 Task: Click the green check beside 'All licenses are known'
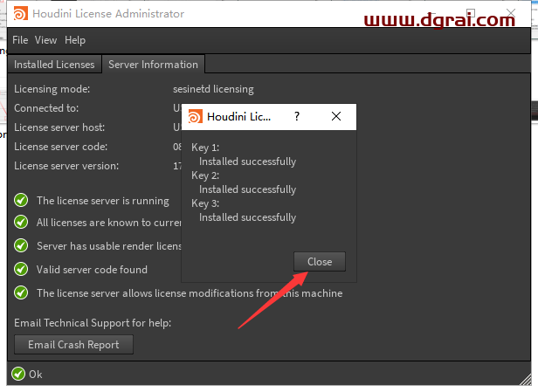[x=21, y=223]
